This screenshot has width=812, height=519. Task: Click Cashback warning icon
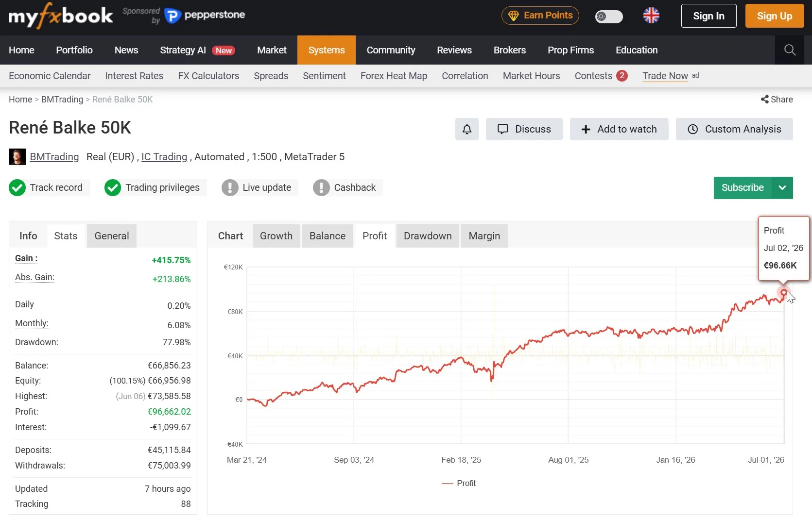(x=321, y=188)
